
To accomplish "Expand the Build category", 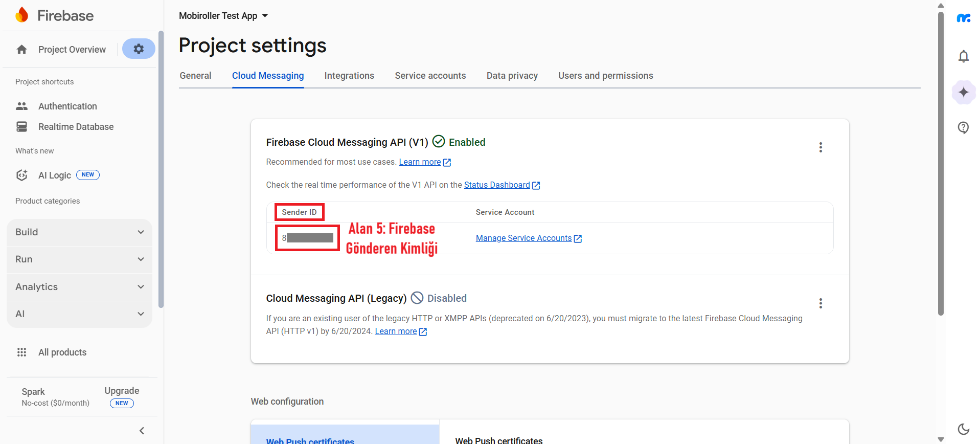I will tap(80, 232).
